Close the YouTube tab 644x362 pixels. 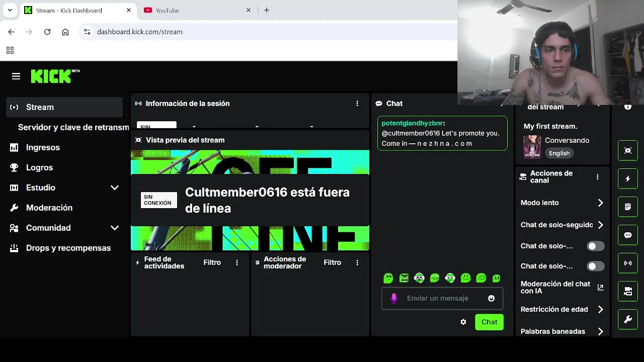249,10
